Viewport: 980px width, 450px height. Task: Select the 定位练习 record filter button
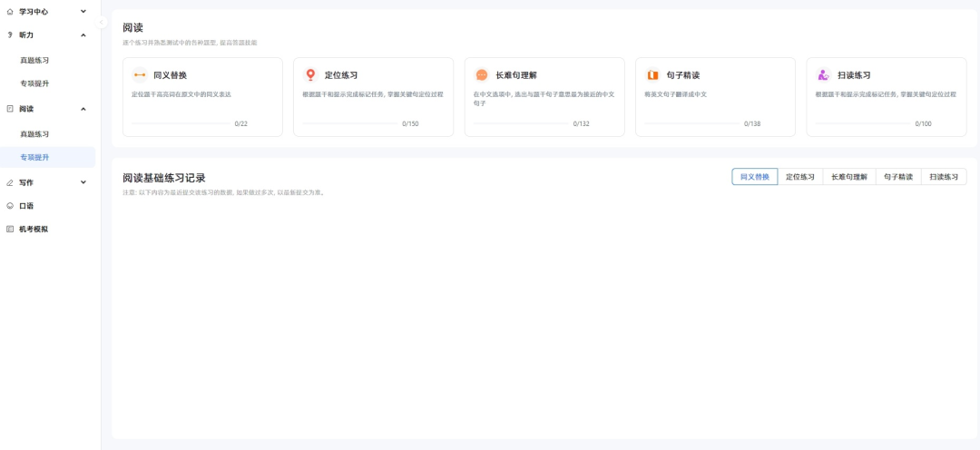point(799,177)
